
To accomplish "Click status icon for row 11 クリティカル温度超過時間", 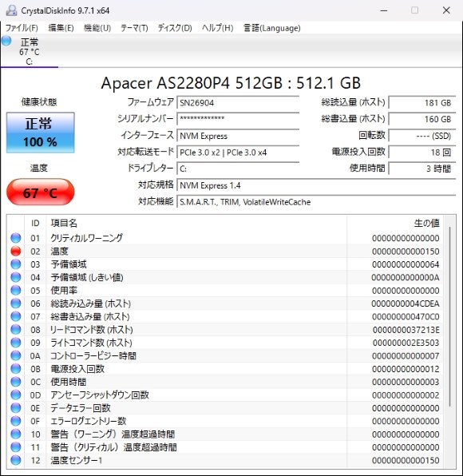I will 16,447.
